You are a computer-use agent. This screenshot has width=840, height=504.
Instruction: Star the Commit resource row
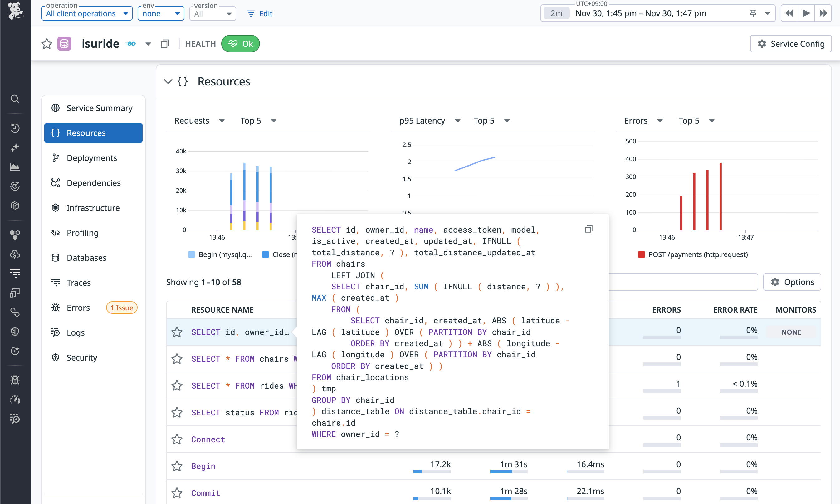(177, 493)
